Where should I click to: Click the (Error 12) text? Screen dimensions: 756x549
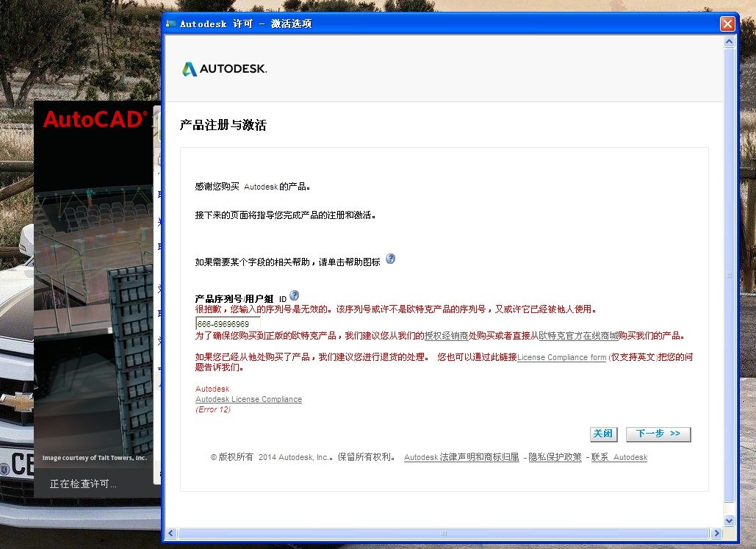point(213,409)
